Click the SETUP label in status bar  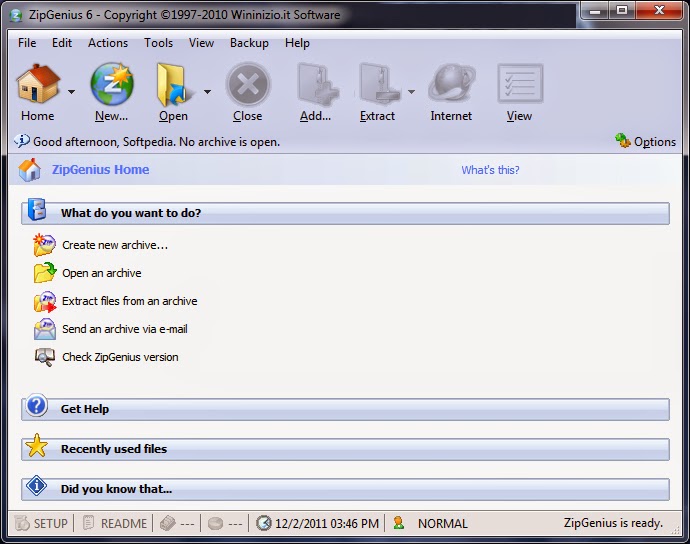pyautogui.click(x=51, y=523)
